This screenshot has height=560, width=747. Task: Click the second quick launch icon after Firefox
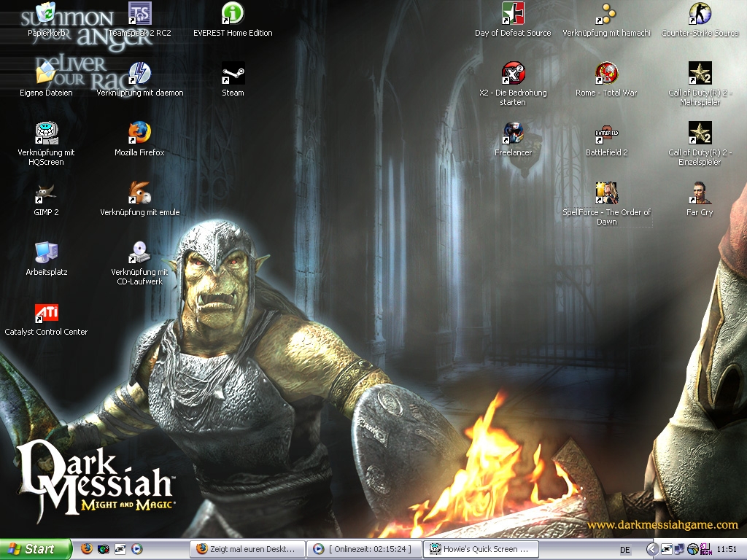[x=103, y=549]
